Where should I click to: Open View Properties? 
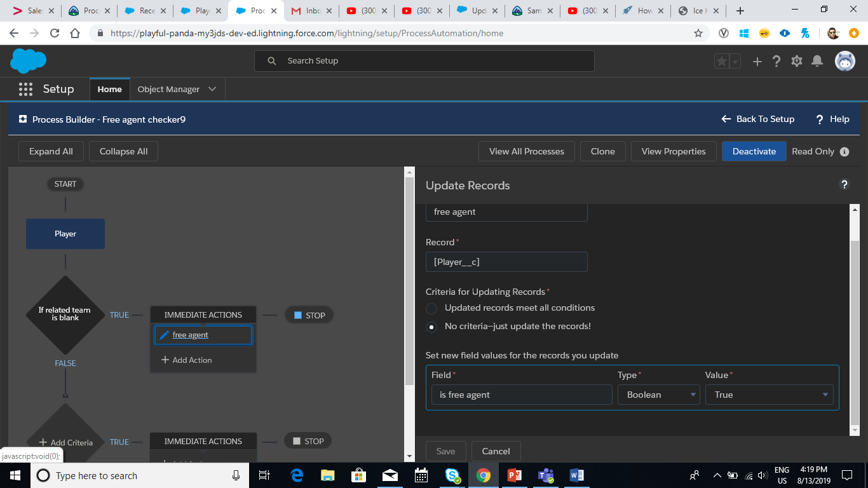pos(674,151)
